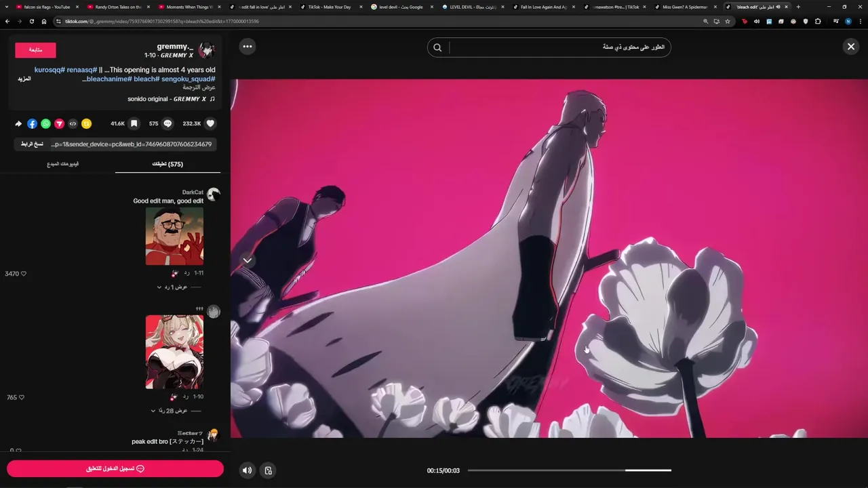Open DarkCat commenter avatar
Image resolution: width=868 pixels, height=488 pixels.
(x=214, y=195)
